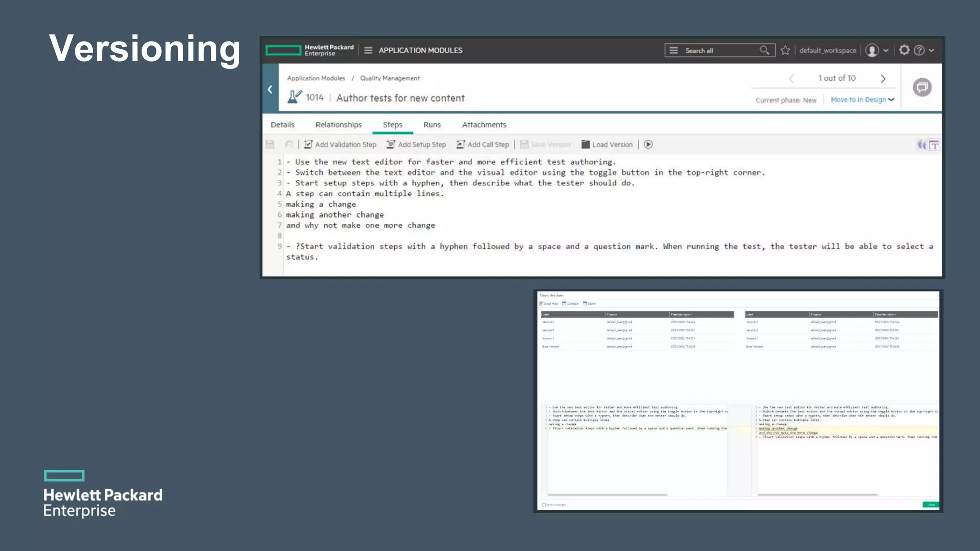
Task: Click the search magnifier icon
Action: 764,50
